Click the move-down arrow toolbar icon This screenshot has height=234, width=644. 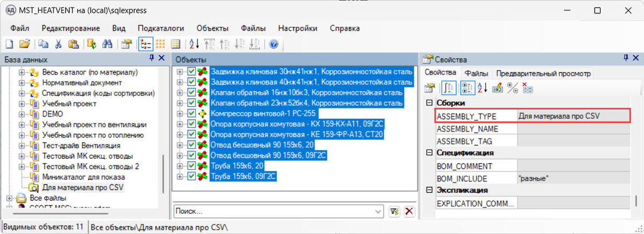[240, 45]
